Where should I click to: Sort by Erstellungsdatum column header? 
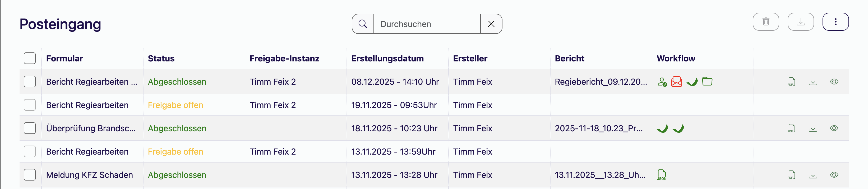click(387, 58)
